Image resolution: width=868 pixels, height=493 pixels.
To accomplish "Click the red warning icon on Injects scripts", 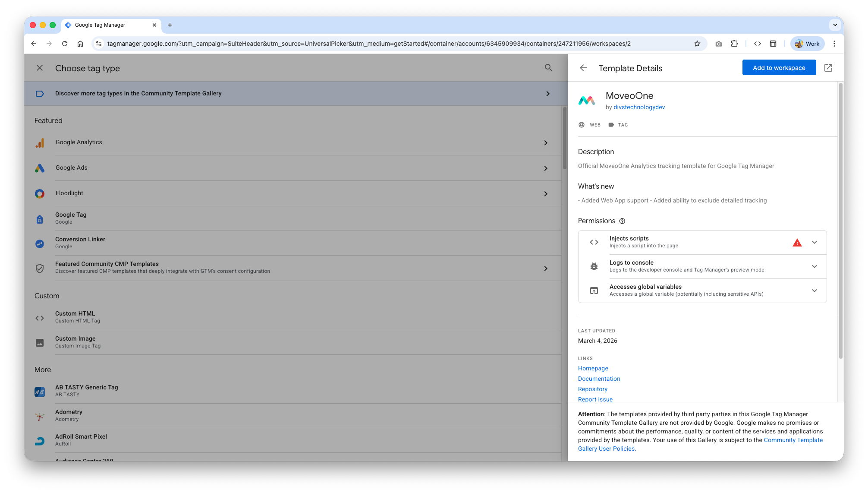I will coord(797,243).
